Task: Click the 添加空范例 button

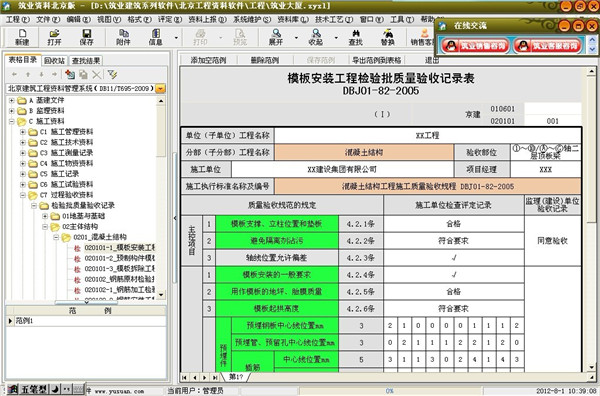Action: (x=208, y=60)
